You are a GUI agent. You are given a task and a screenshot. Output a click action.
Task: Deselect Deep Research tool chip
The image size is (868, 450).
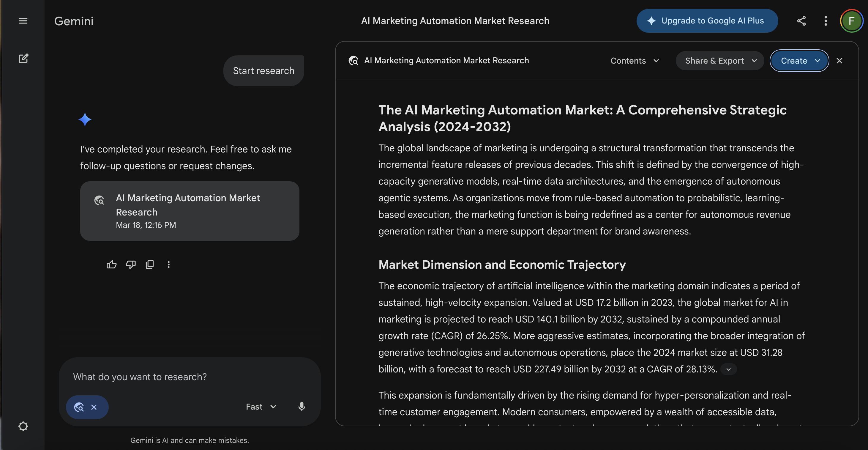coord(94,407)
